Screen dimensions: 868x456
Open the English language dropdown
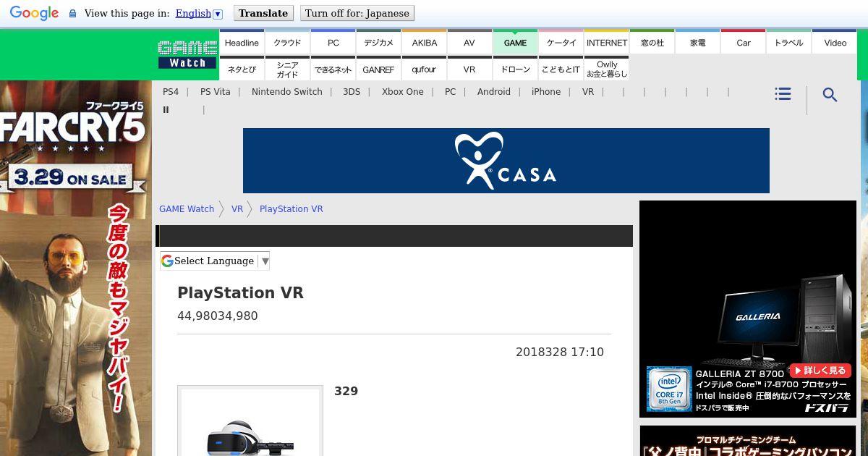[x=199, y=13]
